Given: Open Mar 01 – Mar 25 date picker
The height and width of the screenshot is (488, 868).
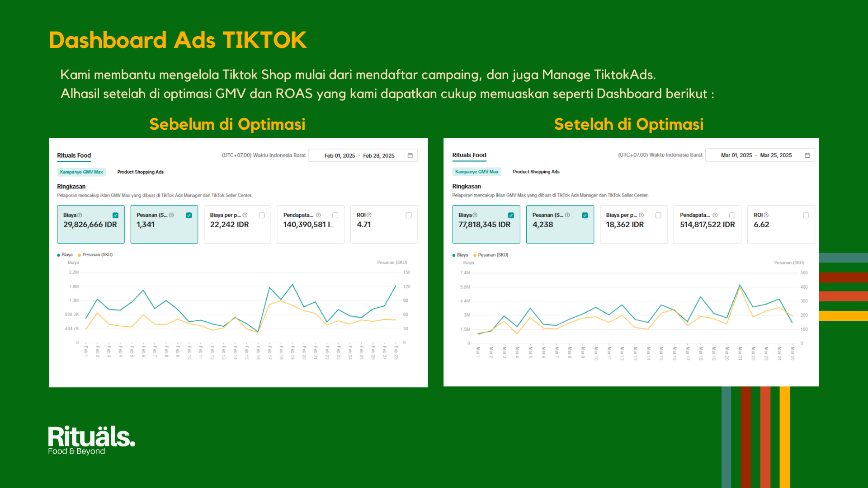Looking at the screenshot, I should 756,155.
